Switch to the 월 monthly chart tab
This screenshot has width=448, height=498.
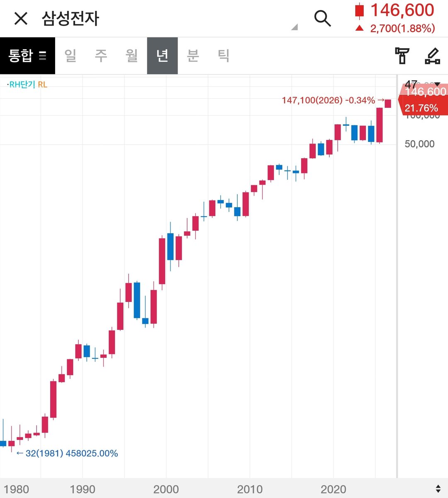coord(132,56)
